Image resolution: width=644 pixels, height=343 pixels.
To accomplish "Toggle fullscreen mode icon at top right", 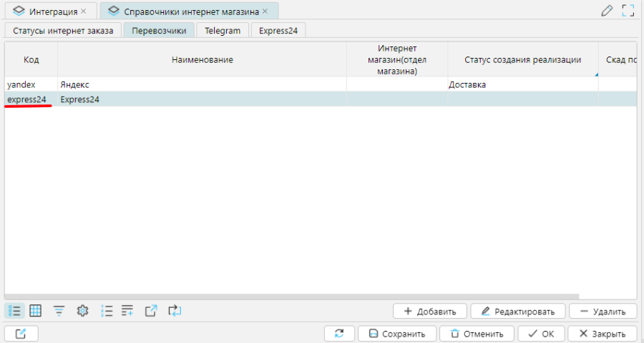I will [628, 11].
